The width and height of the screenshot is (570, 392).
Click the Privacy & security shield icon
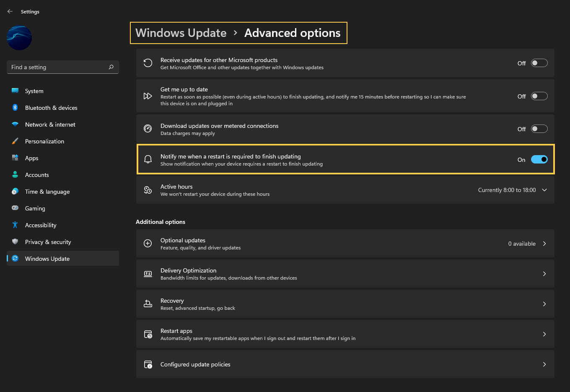15,241
